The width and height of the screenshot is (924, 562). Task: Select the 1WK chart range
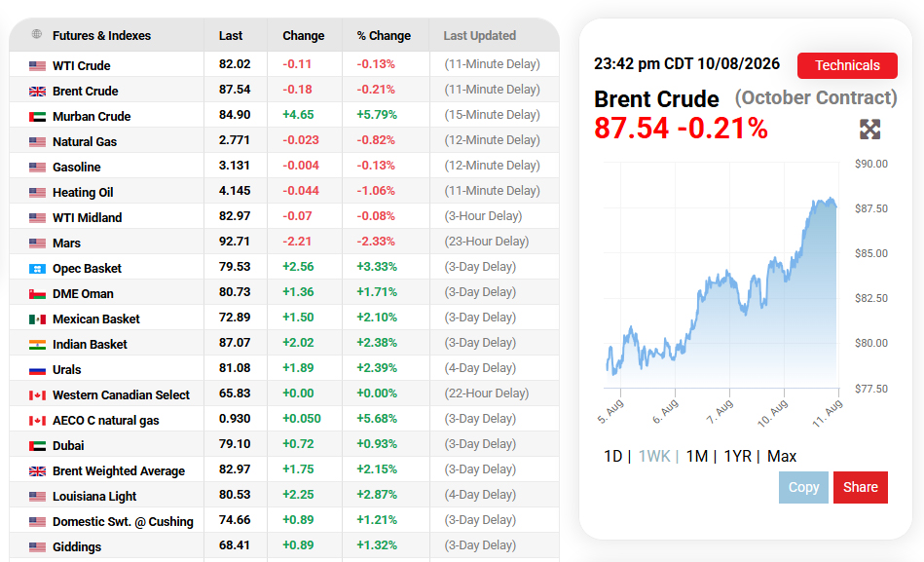click(654, 456)
